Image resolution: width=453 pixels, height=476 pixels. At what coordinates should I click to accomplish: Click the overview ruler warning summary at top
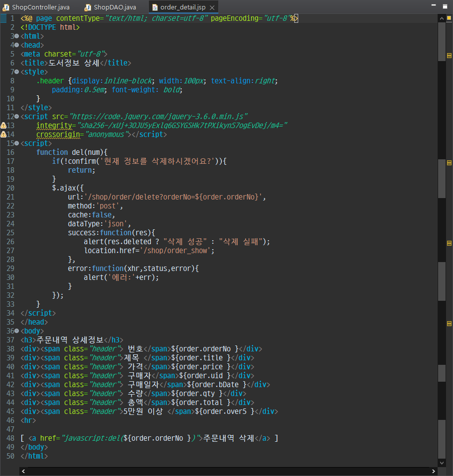pyautogui.click(x=450, y=18)
